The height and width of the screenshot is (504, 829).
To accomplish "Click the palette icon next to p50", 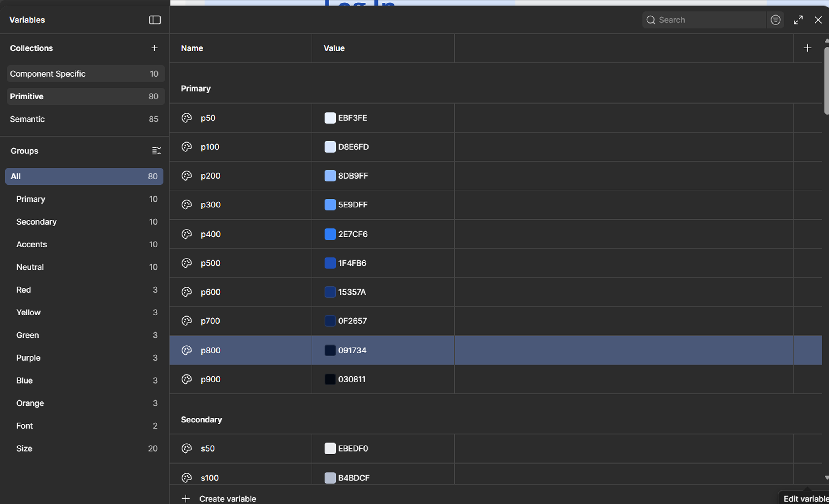I will coord(186,118).
